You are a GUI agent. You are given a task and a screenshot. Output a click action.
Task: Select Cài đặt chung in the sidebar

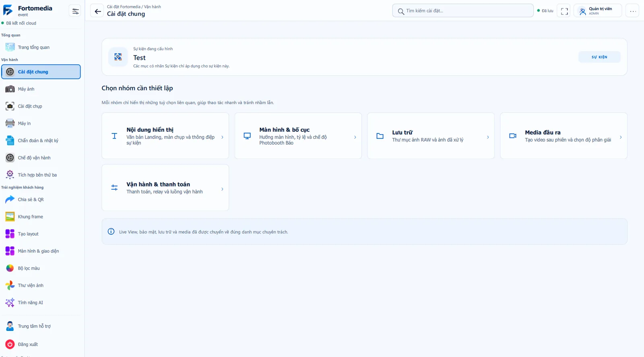(41, 72)
